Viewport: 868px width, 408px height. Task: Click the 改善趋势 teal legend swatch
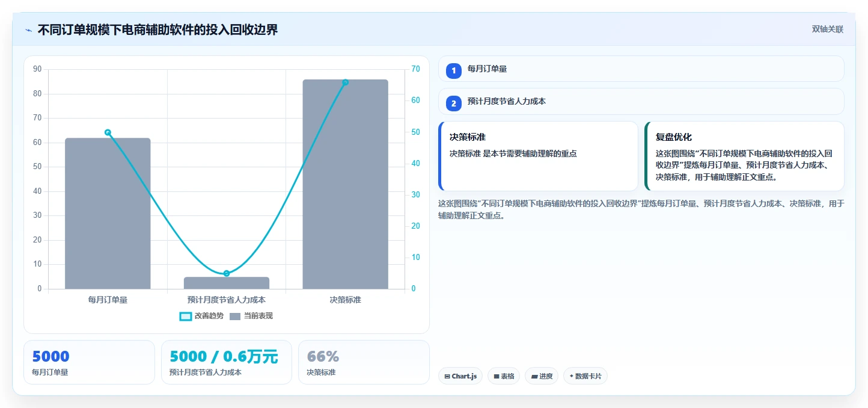[186, 317]
